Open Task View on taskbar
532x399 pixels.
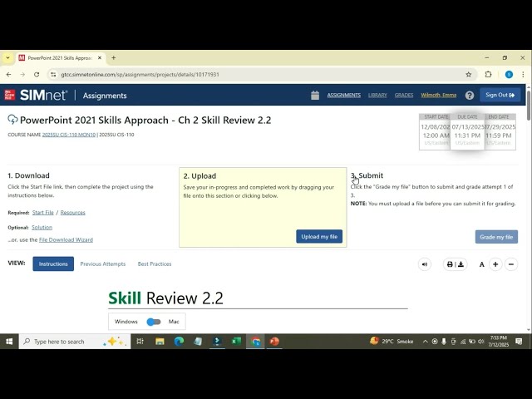coord(140,342)
